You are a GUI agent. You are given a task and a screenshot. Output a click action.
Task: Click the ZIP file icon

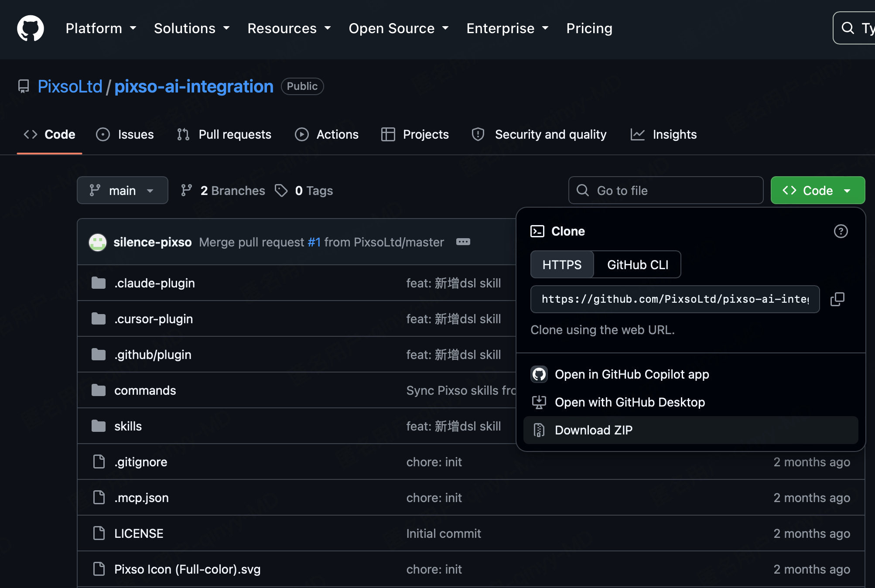(539, 430)
